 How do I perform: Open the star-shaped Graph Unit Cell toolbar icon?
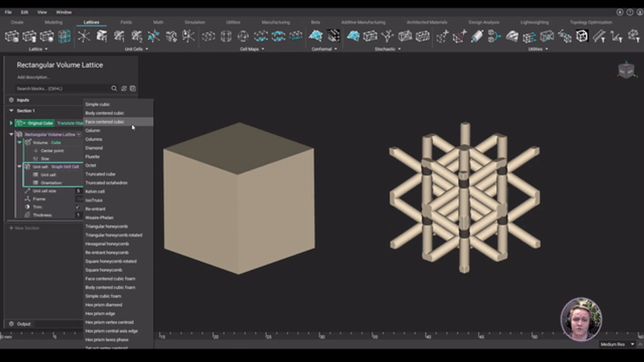point(84,37)
